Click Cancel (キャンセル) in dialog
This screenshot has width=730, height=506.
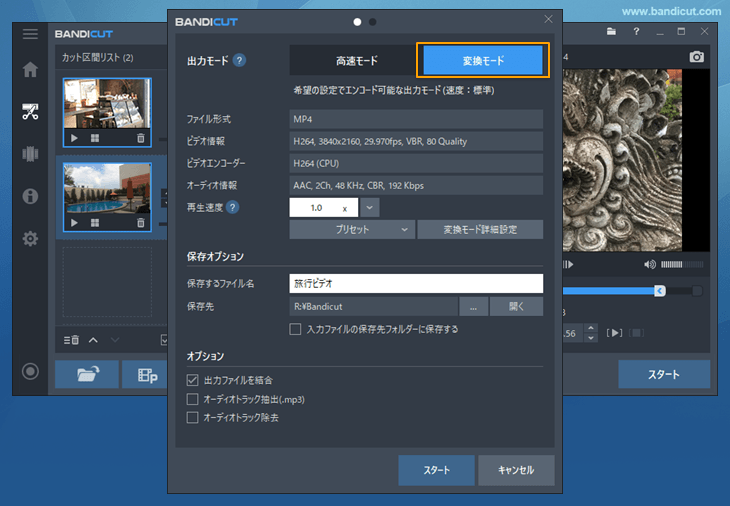click(516, 470)
